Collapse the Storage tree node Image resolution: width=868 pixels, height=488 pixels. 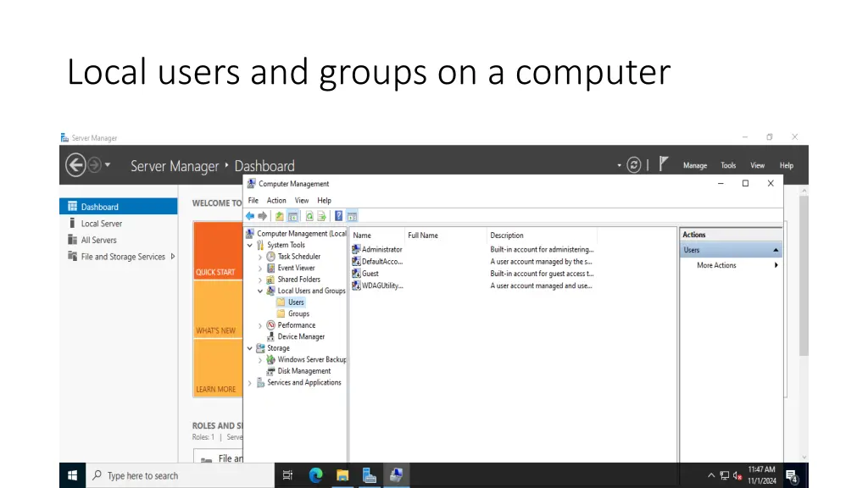coord(250,348)
